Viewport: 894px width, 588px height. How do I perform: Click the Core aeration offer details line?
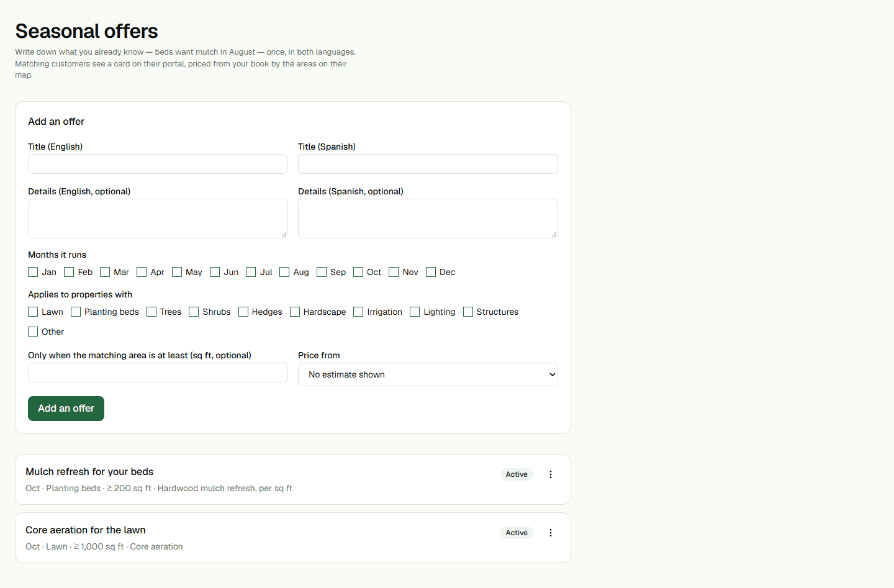click(104, 547)
